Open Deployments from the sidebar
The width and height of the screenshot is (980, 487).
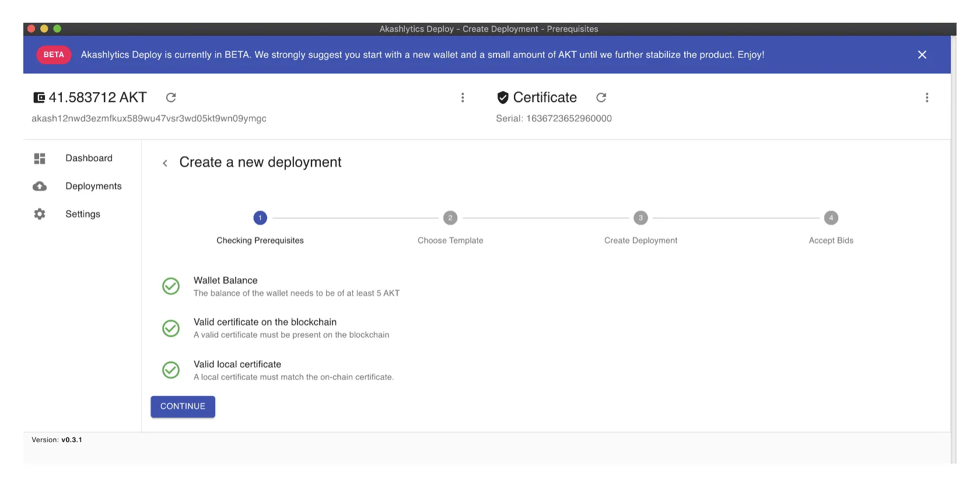click(93, 186)
